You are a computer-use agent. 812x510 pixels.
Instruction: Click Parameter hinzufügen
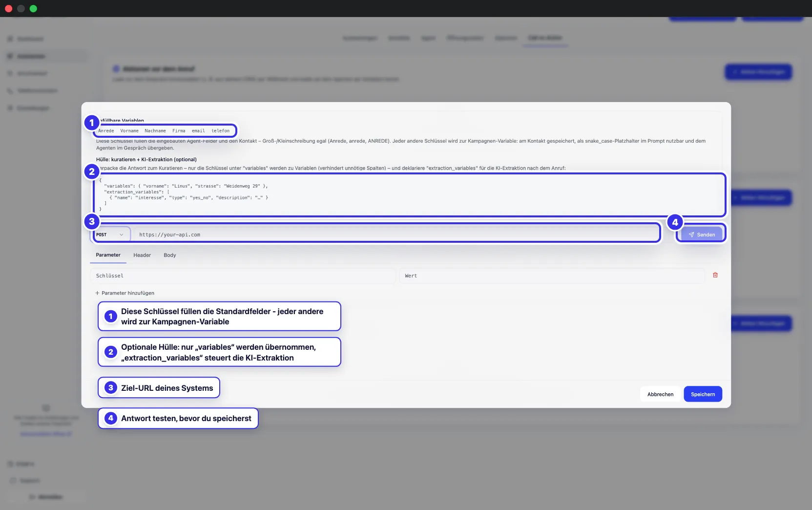125,293
